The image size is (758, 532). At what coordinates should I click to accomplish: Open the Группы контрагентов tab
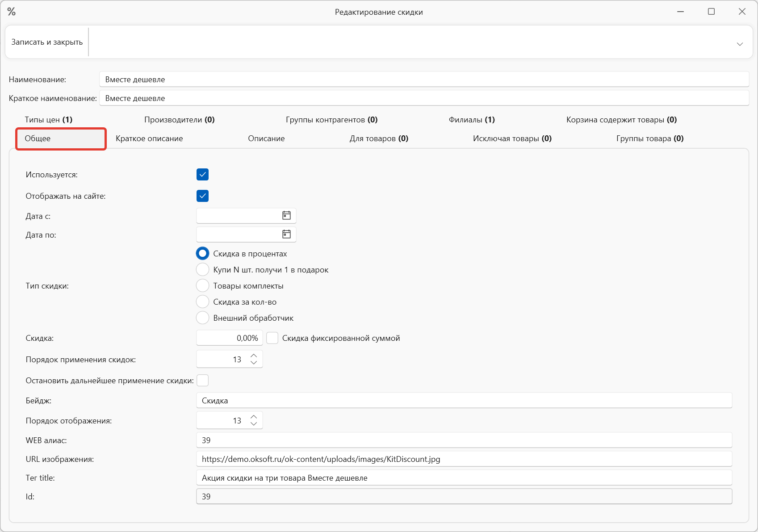click(331, 120)
